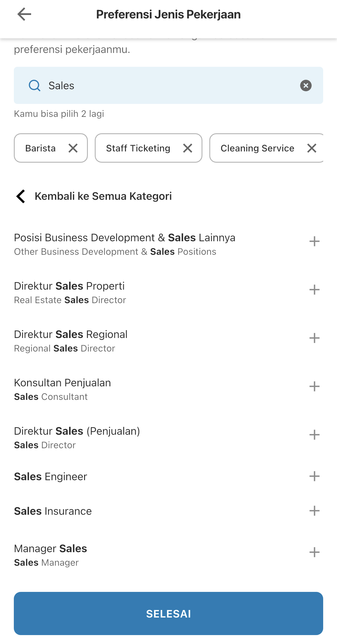
Task: Return to Kembali ke Semua Kategori
Action: (x=94, y=196)
